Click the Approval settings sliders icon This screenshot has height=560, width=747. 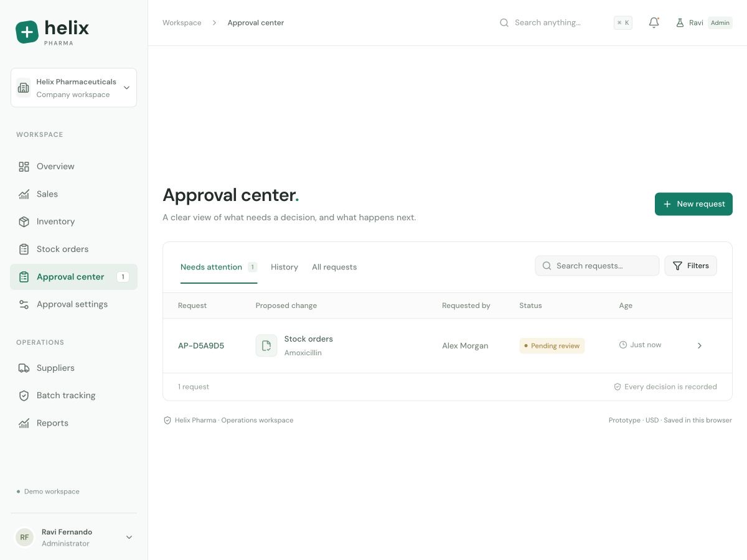pos(24,304)
